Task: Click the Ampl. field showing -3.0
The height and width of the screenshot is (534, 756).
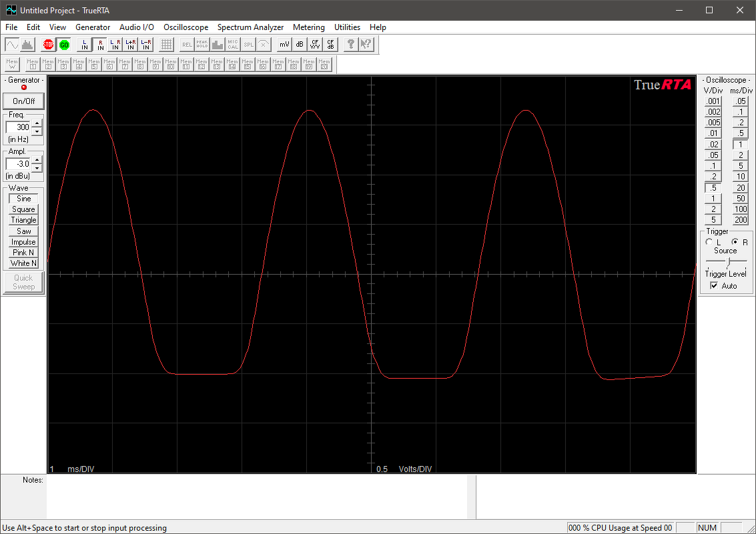Action: (19, 164)
